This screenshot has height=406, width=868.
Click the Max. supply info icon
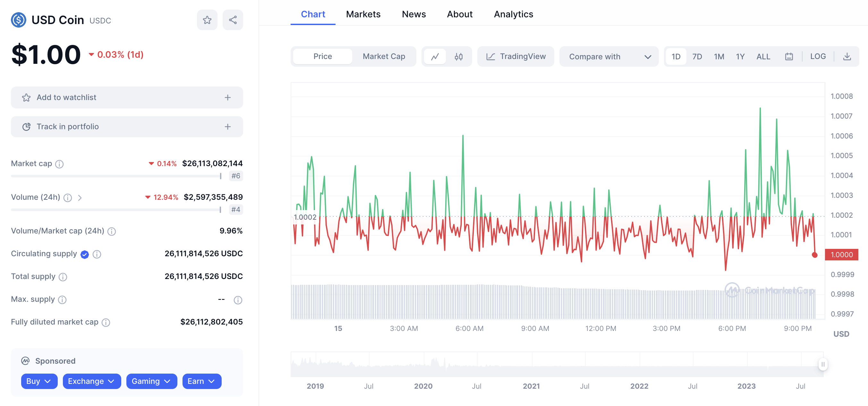[62, 300]
